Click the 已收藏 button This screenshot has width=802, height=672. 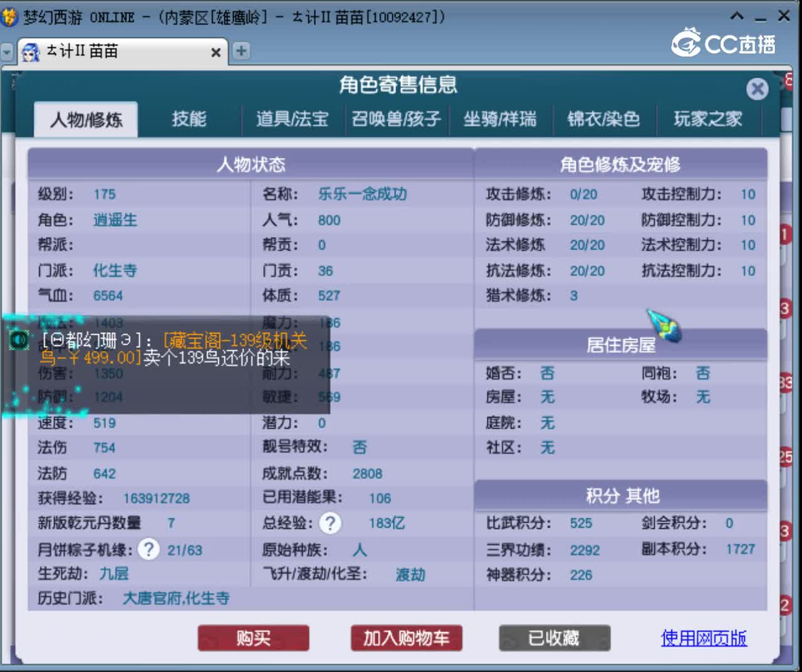click(x=554, y=638)
